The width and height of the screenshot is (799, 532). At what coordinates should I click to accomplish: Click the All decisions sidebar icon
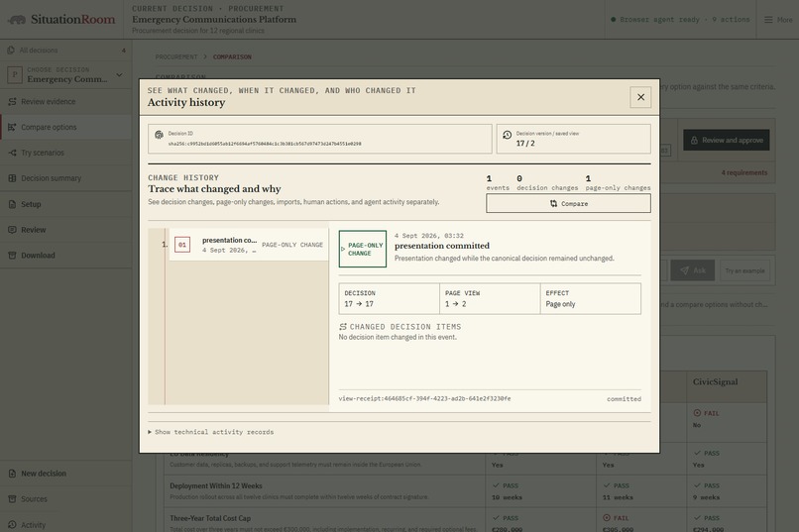[x=11, y=51]
